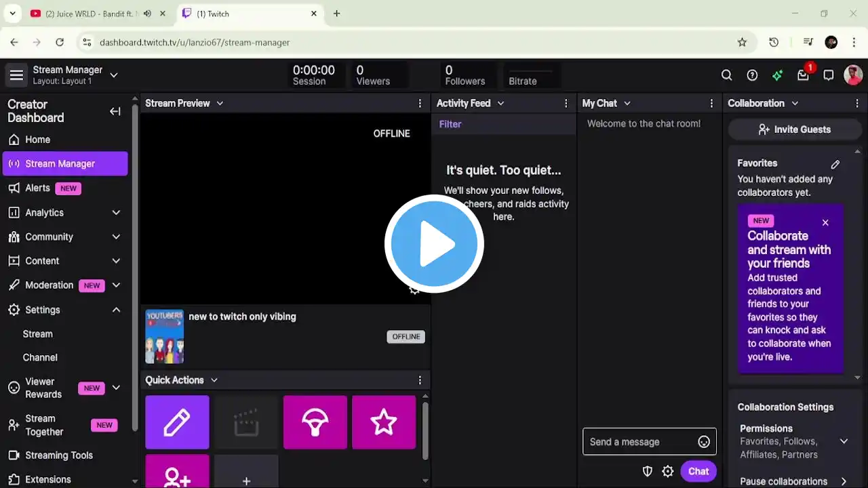Open the Twitch account avatar menu
The height and width of the screenshot is (488, 868).
click(x=853, y=75)
